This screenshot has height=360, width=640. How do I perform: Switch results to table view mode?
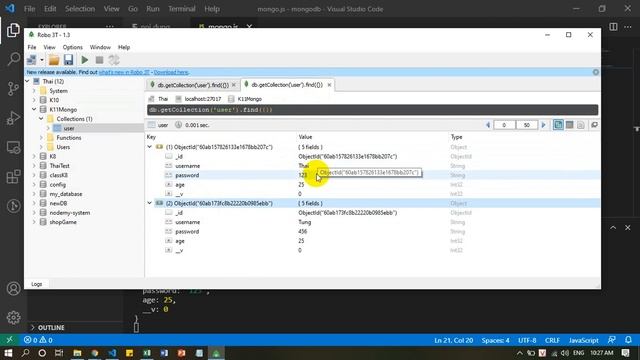(x=569, y=125)
